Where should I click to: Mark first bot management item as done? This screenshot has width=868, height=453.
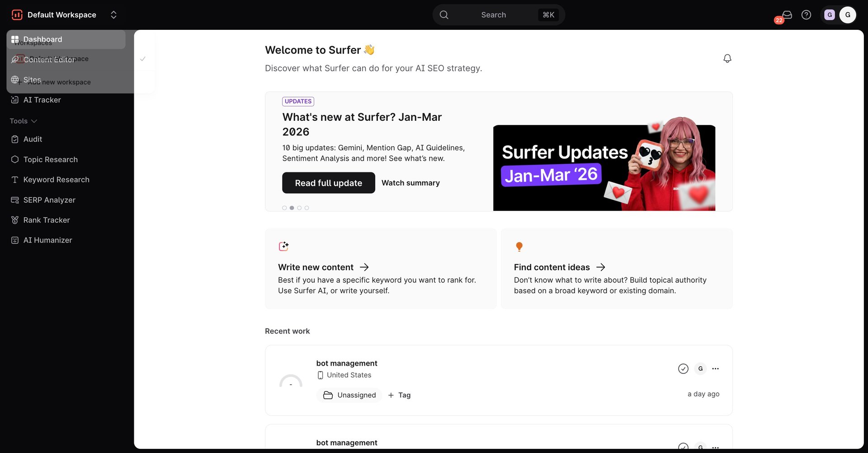click(x=683, y=369)
